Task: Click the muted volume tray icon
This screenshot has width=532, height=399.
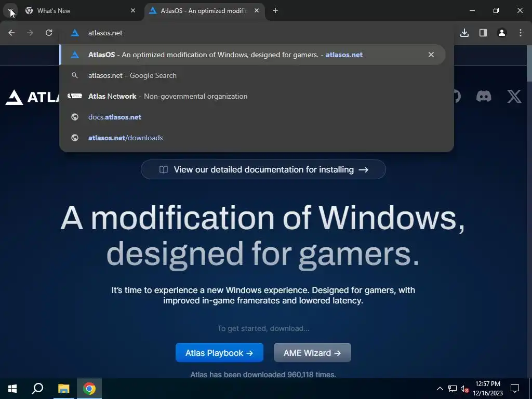Action: tap(465, 389)
